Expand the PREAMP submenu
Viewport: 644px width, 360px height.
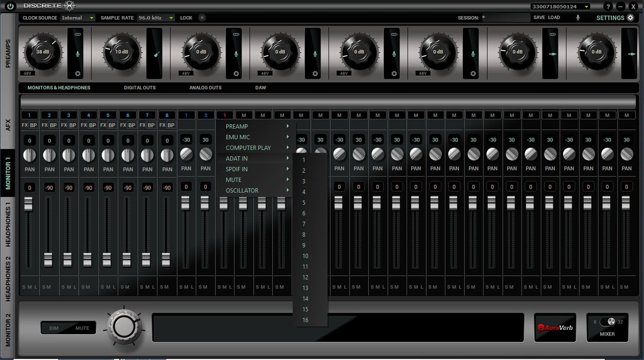pyautogui.click(x=256, y=126)
